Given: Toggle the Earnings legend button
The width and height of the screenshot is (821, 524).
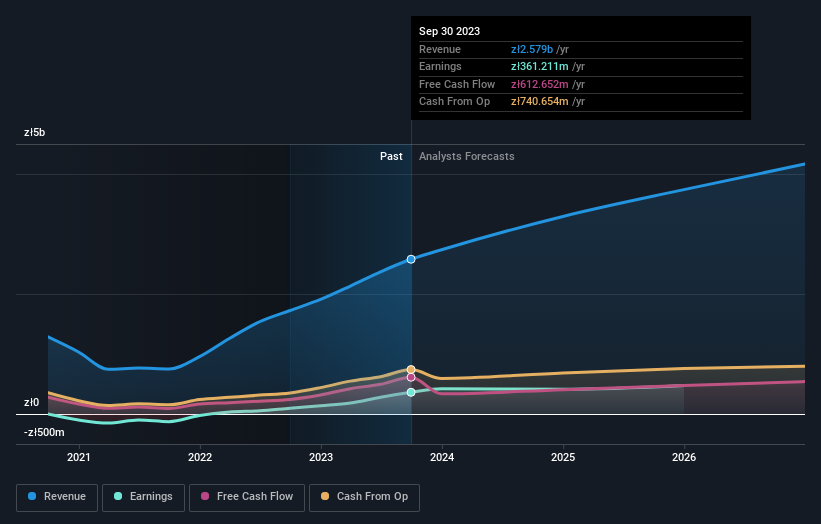Looking at the screenshot, I should [x=143, y=497].
